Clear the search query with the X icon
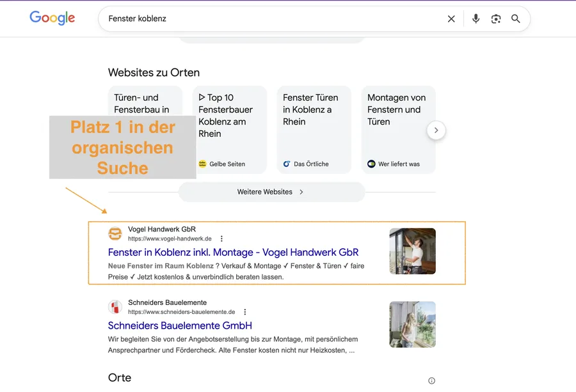The image size is (576, 392). pos(451,19)
